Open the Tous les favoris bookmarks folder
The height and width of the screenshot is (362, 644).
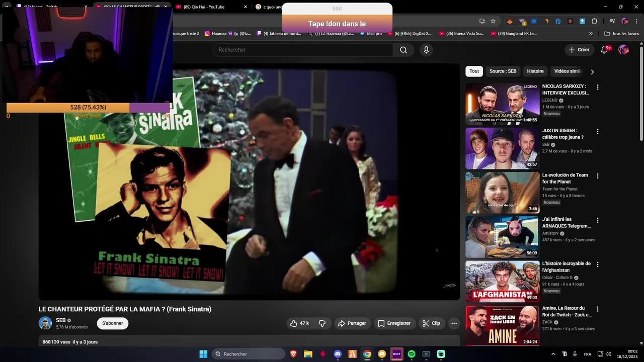pyautogui.click(x=622, y=34)
